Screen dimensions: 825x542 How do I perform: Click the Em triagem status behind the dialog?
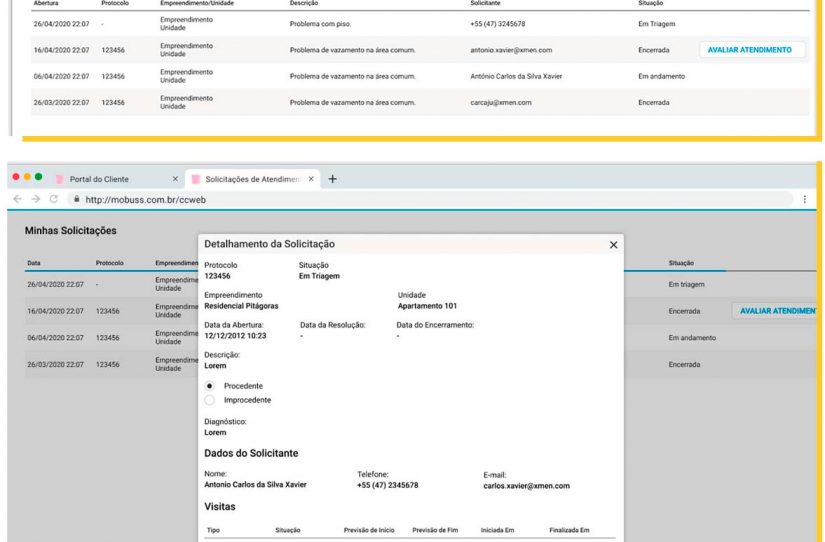687,284
